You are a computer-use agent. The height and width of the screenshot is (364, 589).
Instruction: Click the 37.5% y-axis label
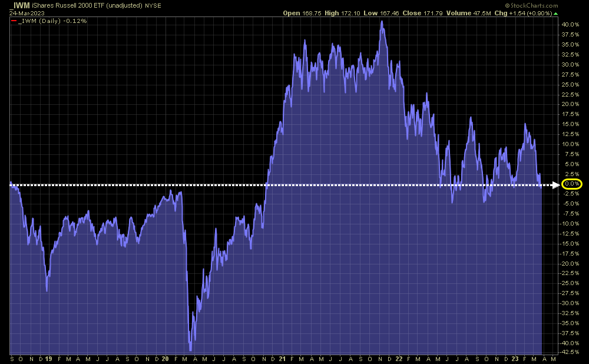(570, 35)
